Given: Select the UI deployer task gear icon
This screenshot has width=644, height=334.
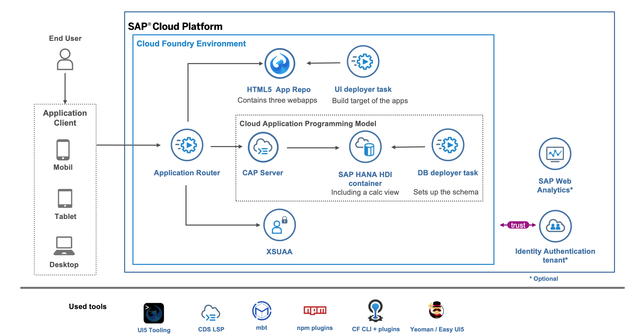Looking at the screenshot, I should (x=363, y=61).
